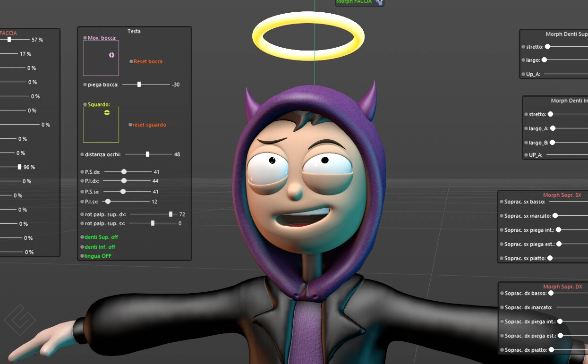588x364 pixels.
Task: Click the P.I.sx value 12
Action: 154,202
